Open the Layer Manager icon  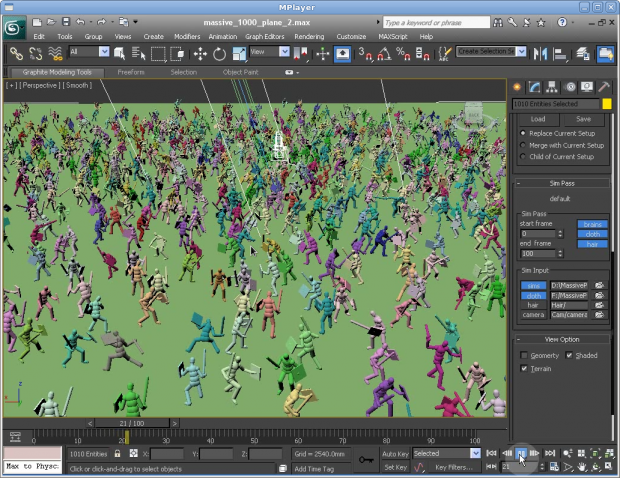583,53
